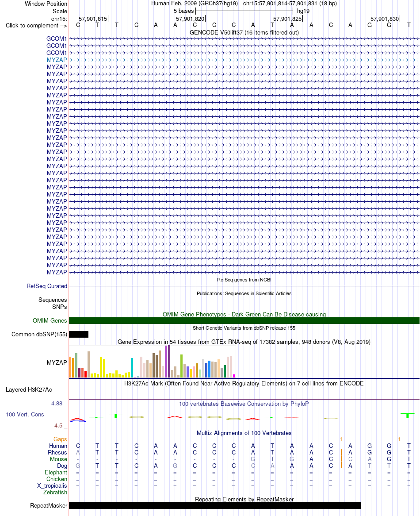Open 'Gene Expression in 54 tissues from GTEx' title
Viewport: 420px width, 516px height.
click(x=244, y=342)
